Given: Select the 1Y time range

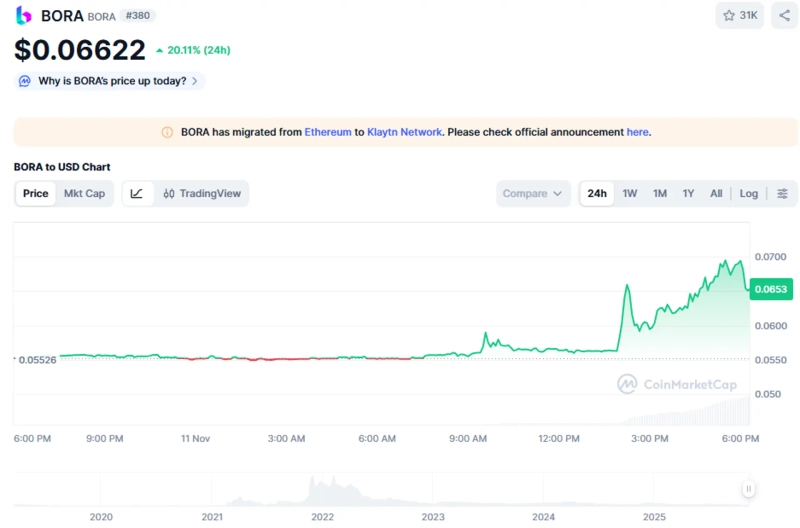Looking at the screenshot, I should pos(688,193).
